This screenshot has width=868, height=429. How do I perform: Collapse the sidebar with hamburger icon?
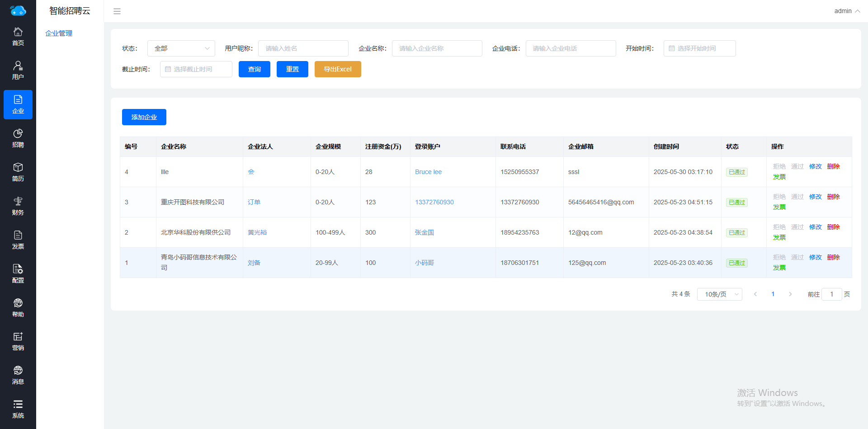117,11
